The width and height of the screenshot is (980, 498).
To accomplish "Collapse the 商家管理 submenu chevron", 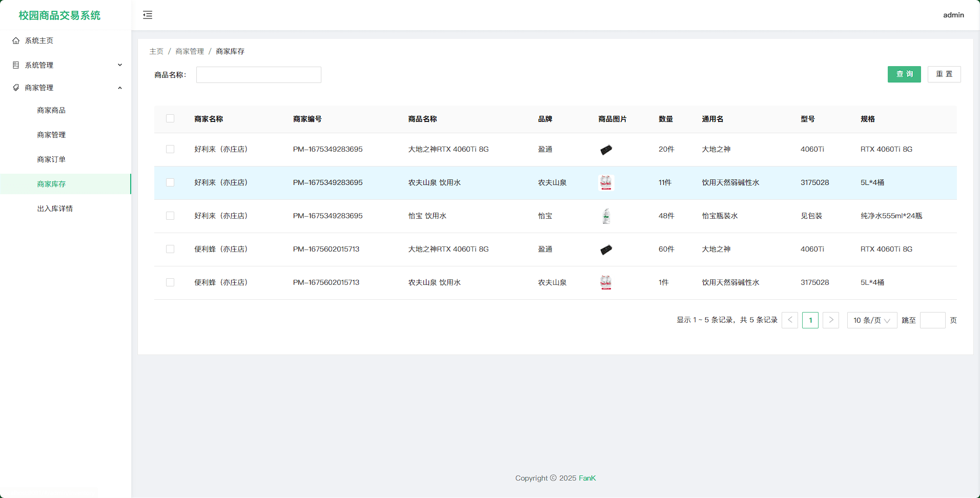I will coord(120,88).
